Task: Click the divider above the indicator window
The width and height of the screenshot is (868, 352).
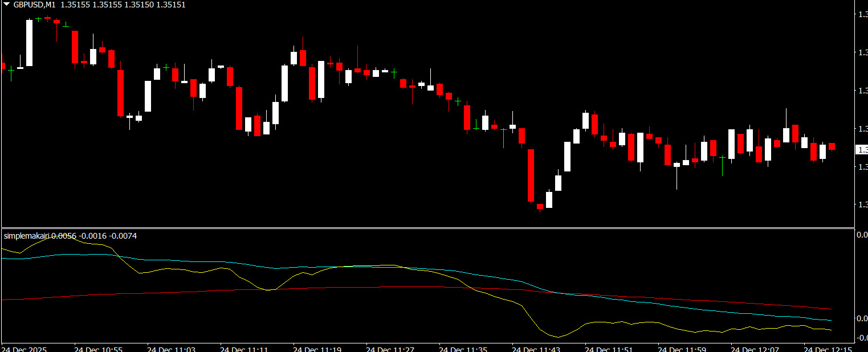Action: click(x=427, y=228)
